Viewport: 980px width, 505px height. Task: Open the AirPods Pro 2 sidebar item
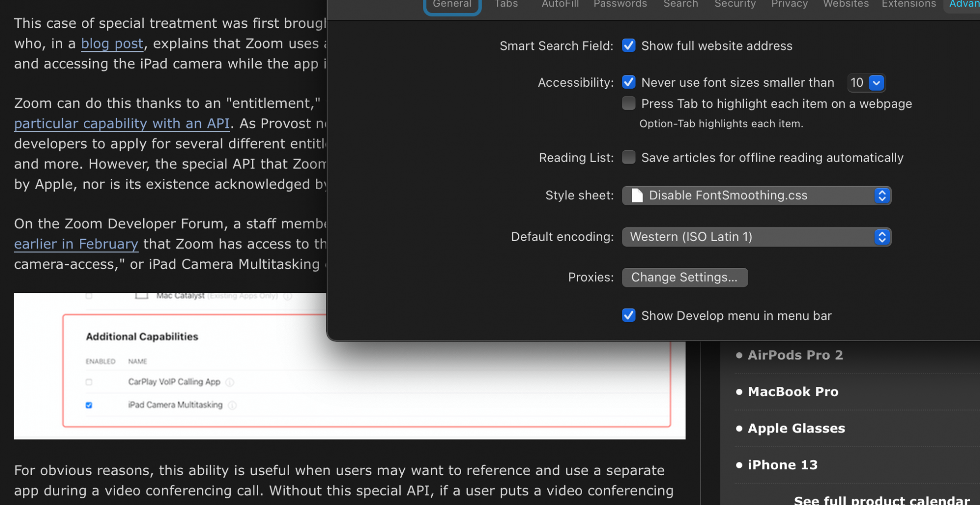point(795,355)
